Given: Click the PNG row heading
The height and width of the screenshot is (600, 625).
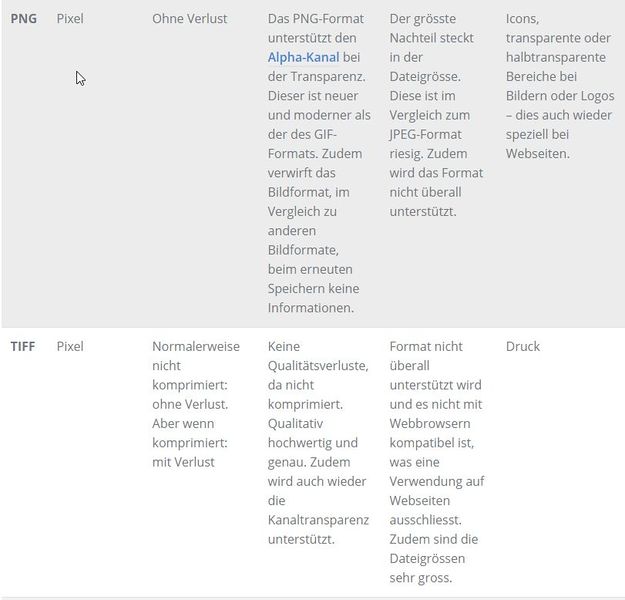Looking at the screenshot, I should tap(24, 18).
